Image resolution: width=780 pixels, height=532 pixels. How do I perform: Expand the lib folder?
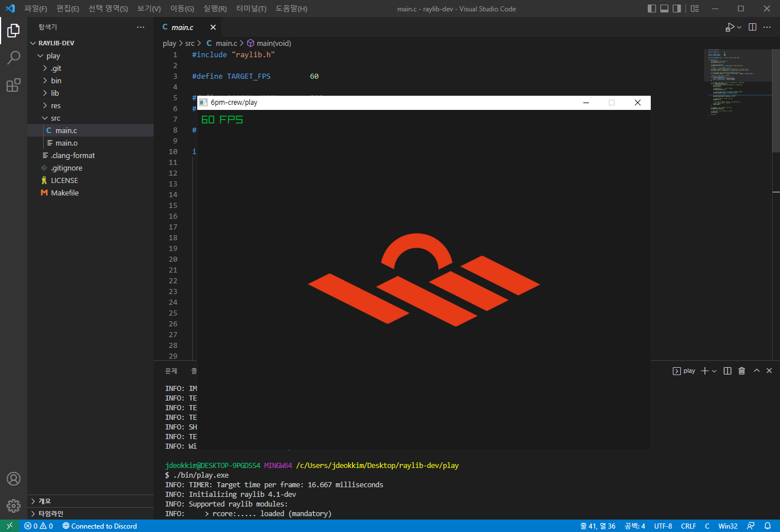tap(91, 93)
